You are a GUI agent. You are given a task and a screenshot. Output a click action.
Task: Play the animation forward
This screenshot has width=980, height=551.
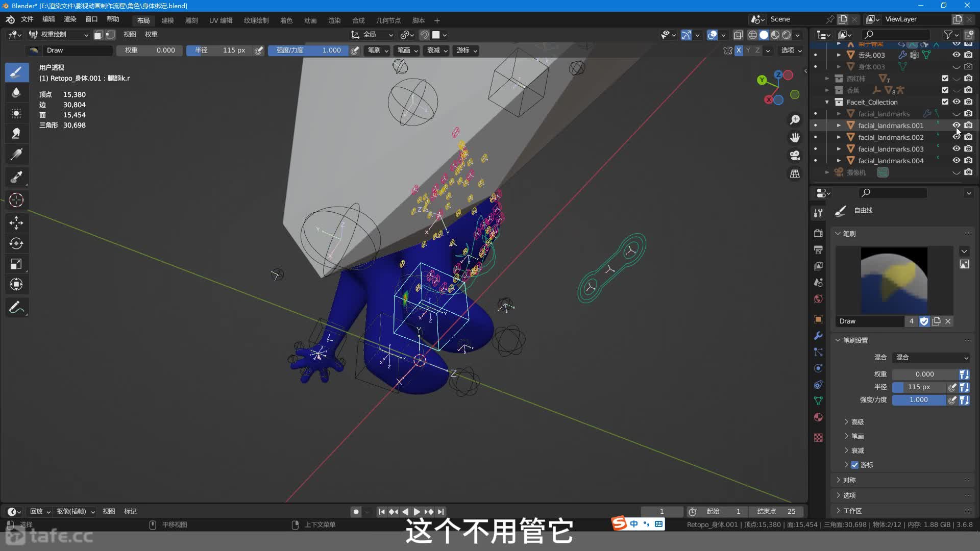417,512
